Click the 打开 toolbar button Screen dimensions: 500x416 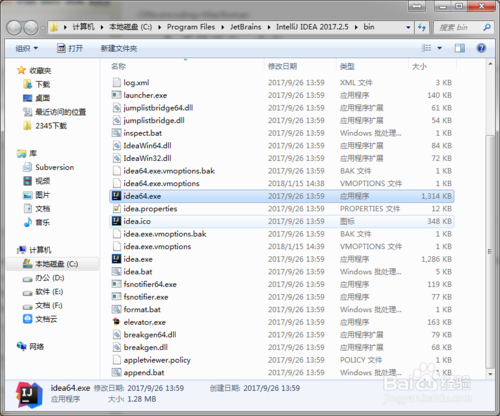tap(70, 49)
